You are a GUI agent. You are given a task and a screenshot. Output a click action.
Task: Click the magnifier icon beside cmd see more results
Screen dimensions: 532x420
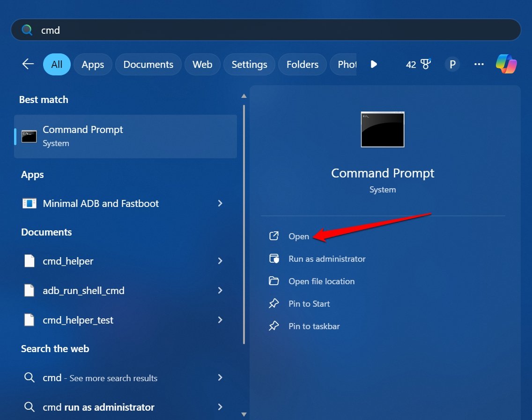(29, 377)
